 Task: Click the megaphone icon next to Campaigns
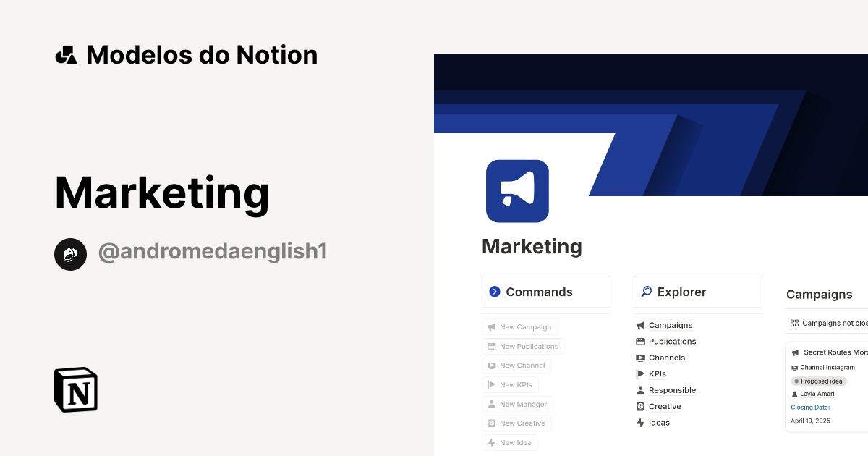[640, 325]
